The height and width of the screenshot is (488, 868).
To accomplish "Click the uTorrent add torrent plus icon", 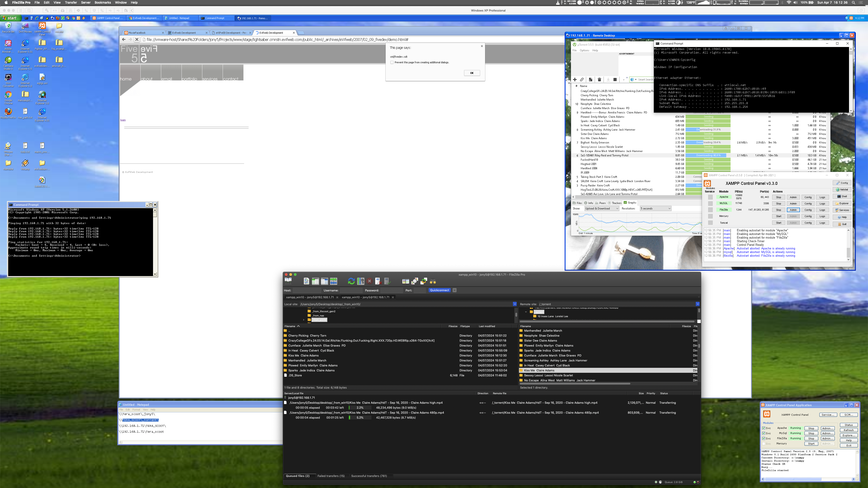I will (x=575, y=80).
